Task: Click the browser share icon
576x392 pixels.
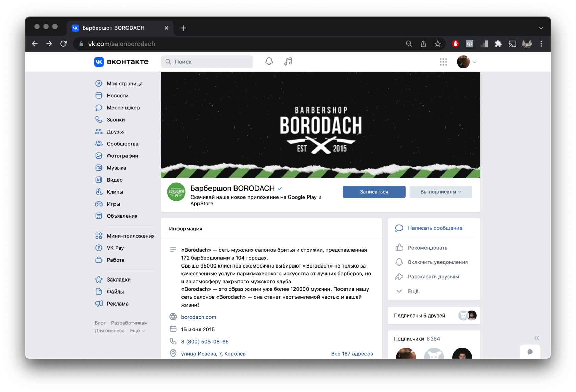Action: point(423,44)
